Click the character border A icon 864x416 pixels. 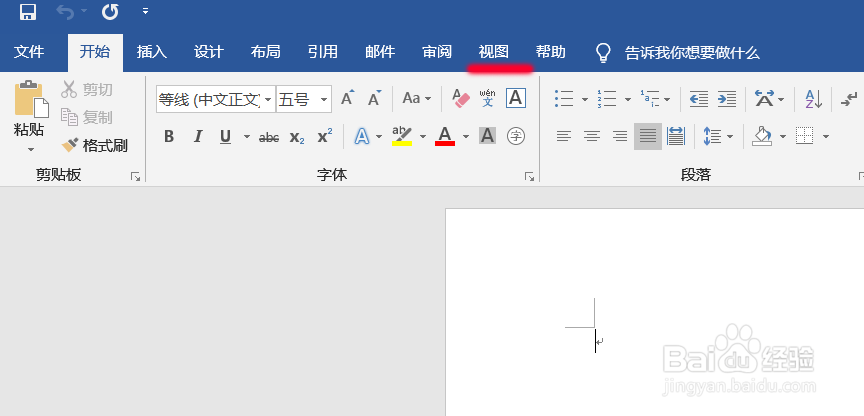[x=516, y=99]
